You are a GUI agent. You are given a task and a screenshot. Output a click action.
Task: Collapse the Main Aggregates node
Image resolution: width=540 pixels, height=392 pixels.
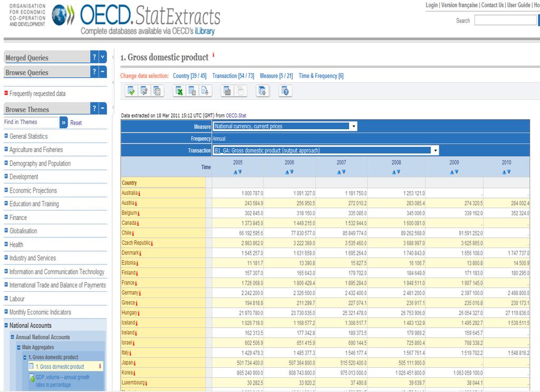click(x=18, y=347)
